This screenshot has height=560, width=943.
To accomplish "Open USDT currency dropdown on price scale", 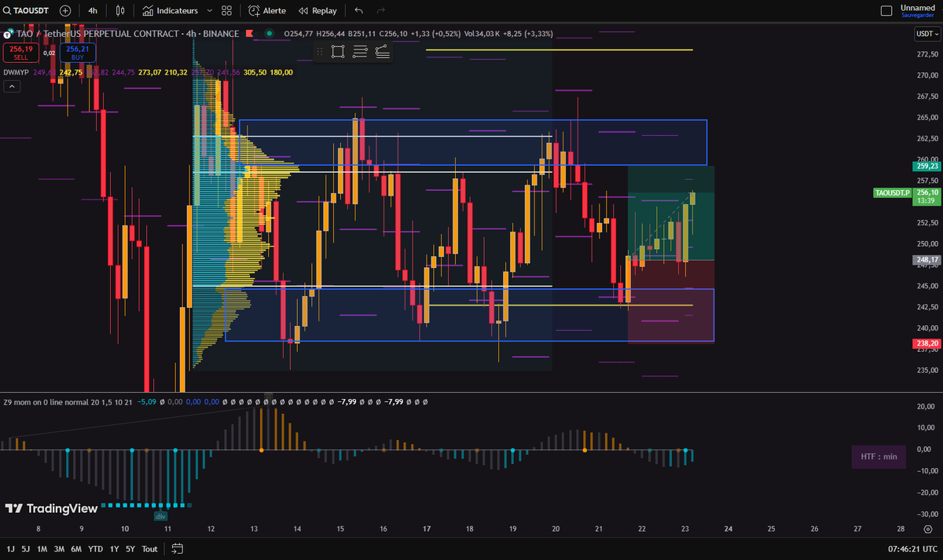I will (926, 34).
